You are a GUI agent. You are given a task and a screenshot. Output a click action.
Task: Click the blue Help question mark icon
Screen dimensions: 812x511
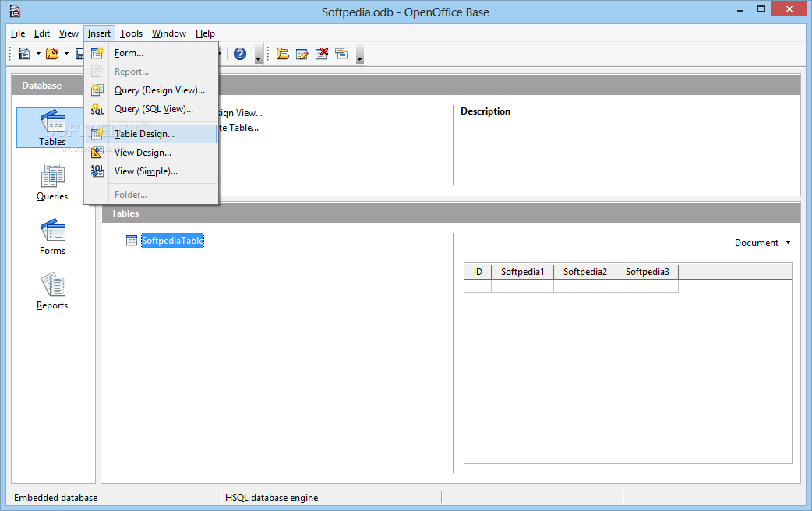[x=240, y=53]
